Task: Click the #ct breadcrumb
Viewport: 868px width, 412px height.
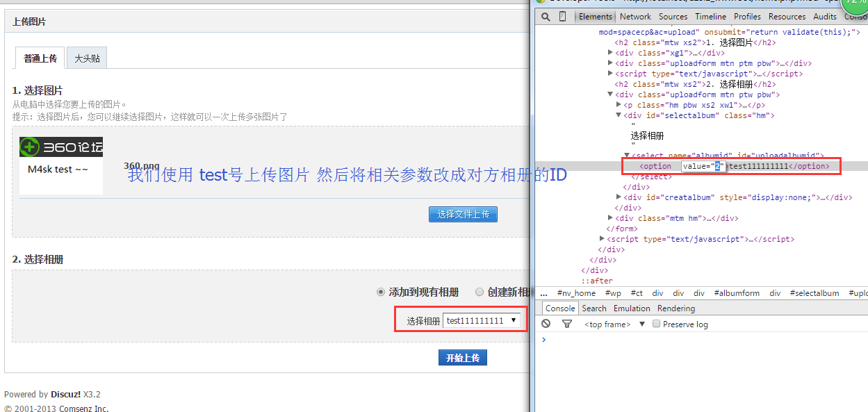Action: point(637,293)
